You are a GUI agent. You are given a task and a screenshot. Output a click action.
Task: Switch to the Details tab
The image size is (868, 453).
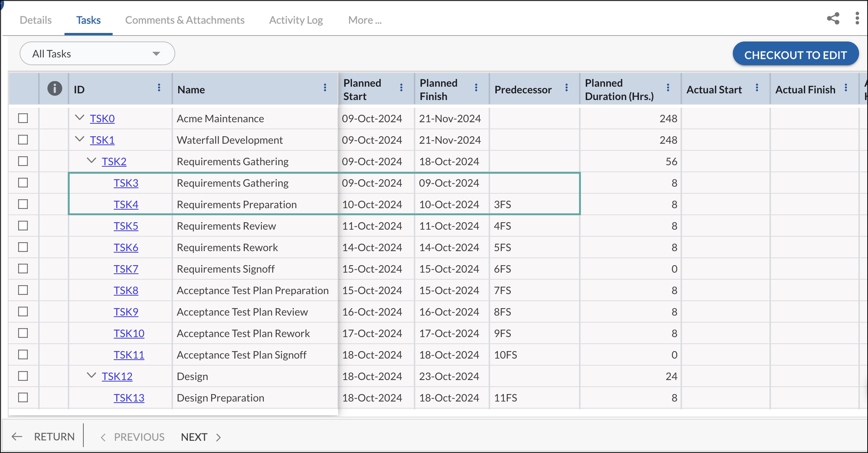[x=36, y=20]
